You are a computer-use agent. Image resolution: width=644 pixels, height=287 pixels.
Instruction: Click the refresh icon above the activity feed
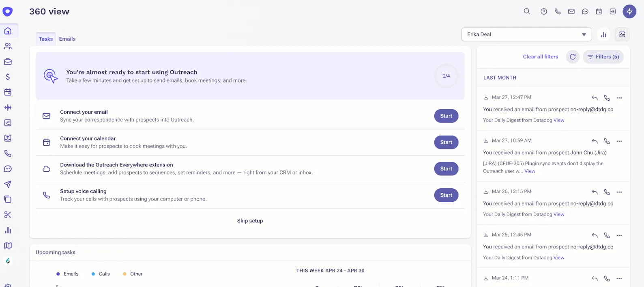(x=572, y=57)
